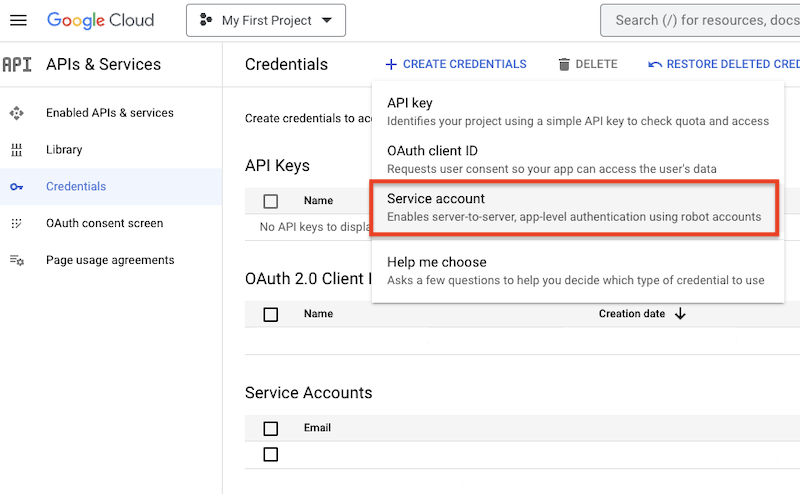Image resolution: width=800 pixels, height=494 pixels.
Task: Click the Name header under API Keys
Action: tap(318, 201)
